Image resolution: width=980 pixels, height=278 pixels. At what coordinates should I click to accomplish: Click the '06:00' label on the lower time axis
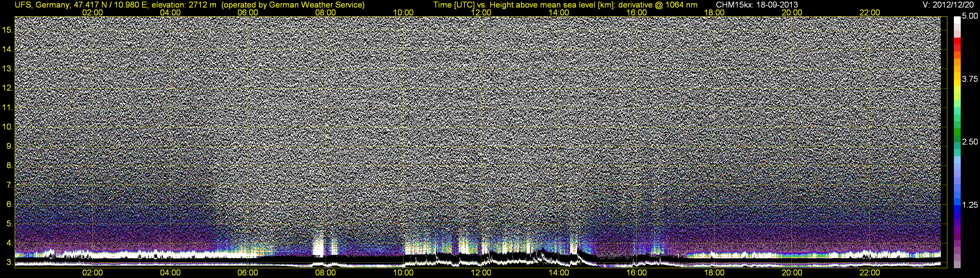pos(248,273)
